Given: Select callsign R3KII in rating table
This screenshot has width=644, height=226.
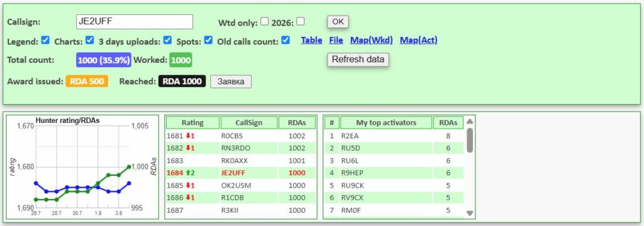Looking at the screenshot, I should tap(230, 210).
